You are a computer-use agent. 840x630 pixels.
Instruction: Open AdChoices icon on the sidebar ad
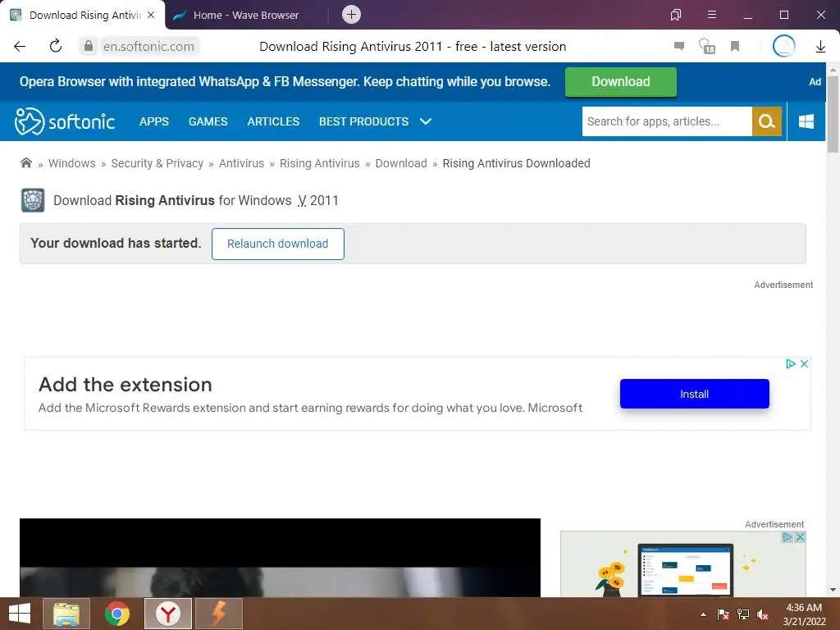[787, 536]
